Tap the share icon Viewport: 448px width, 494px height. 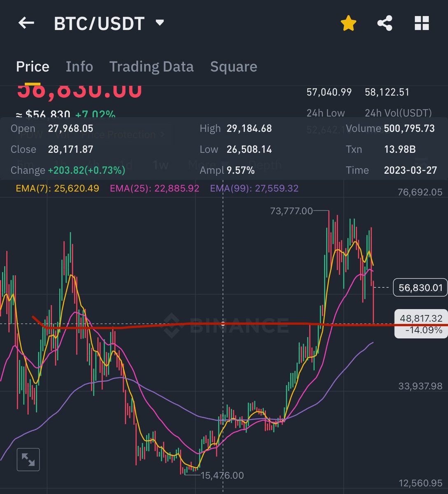click(x=385, y=23)
